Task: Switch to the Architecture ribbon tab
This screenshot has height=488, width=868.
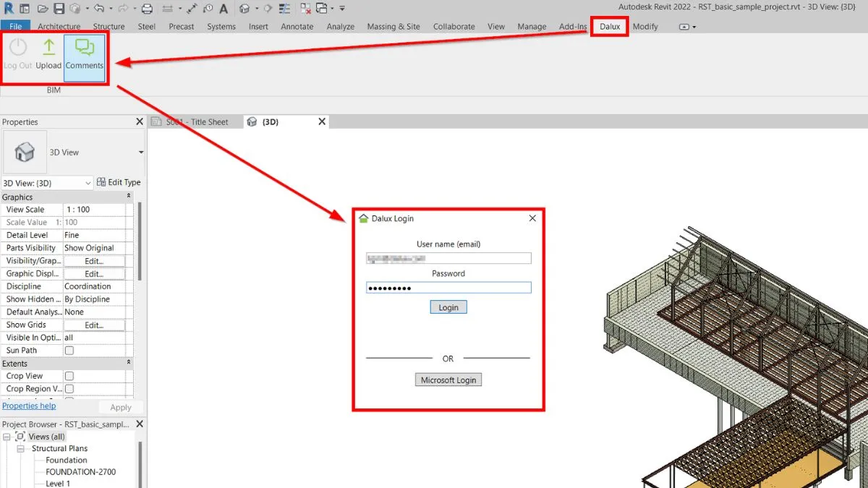Action: pyautogui.click(x=59, y=27)
